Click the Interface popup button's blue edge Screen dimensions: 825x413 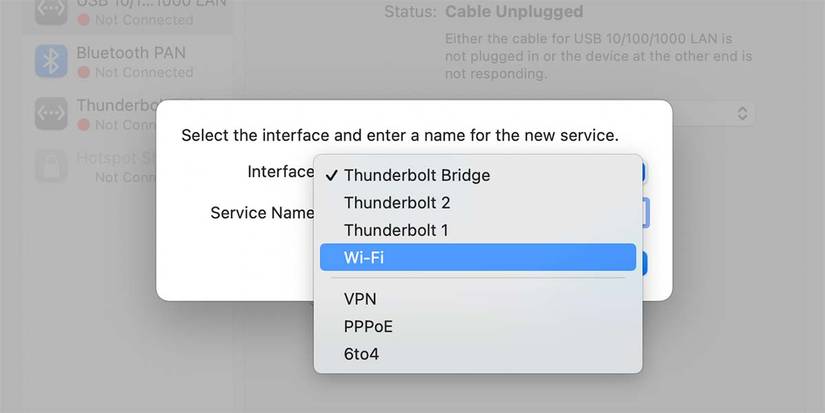[x=644, y=173]
